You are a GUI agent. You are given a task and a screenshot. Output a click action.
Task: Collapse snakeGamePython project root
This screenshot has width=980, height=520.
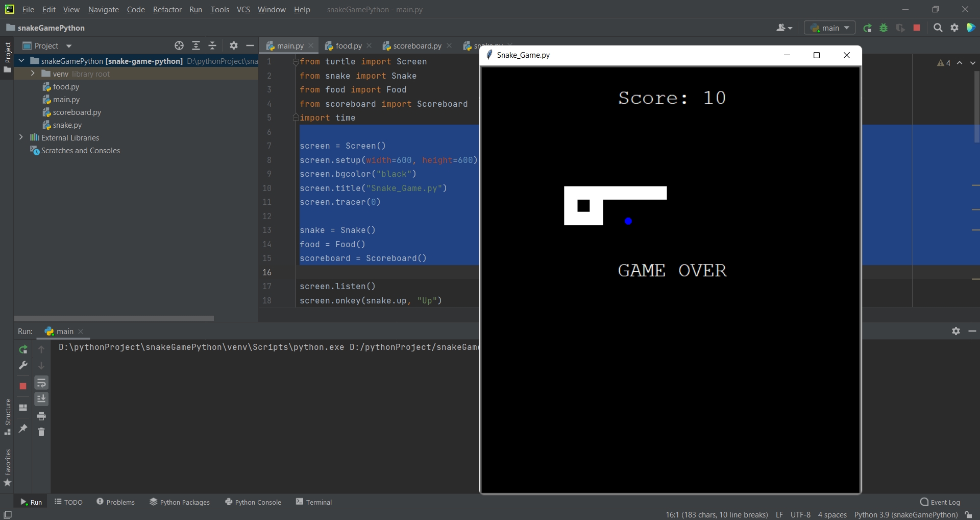tap(21, 61)
